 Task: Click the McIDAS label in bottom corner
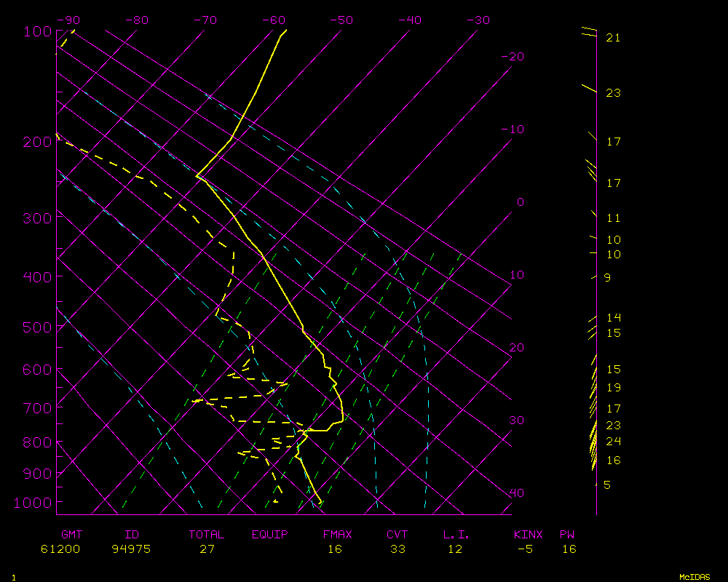pos(695,577)
